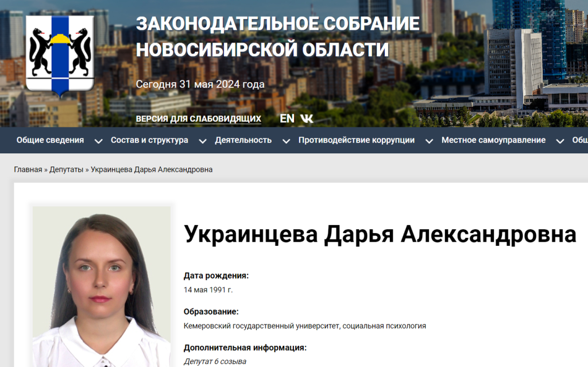Screen dimensions: 588x367
Task: Select the Местное самоуправление menu item
Action: coord(493,140)
